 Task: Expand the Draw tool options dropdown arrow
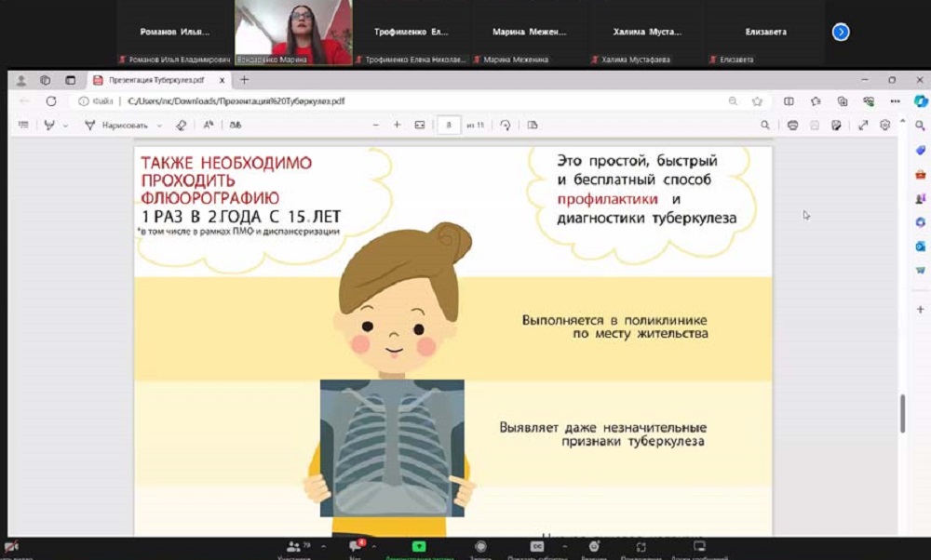point(159,126)
